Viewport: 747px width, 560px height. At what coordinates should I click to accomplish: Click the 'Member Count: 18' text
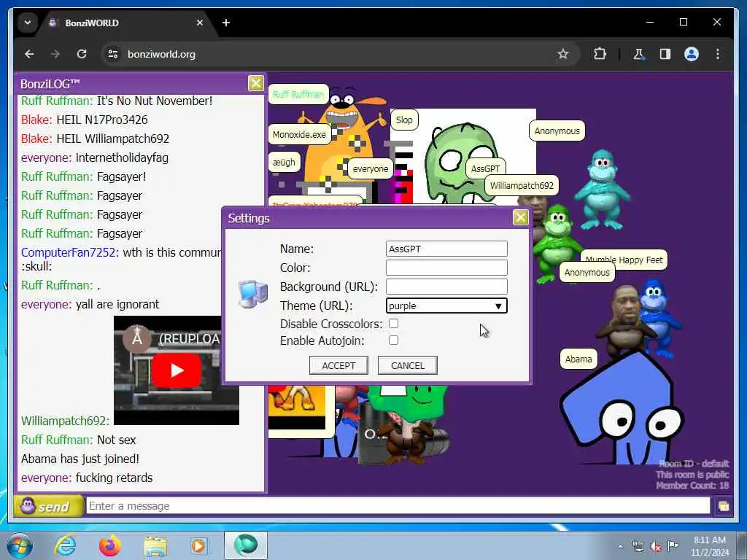pyautogui.click(x=692, y=486)
